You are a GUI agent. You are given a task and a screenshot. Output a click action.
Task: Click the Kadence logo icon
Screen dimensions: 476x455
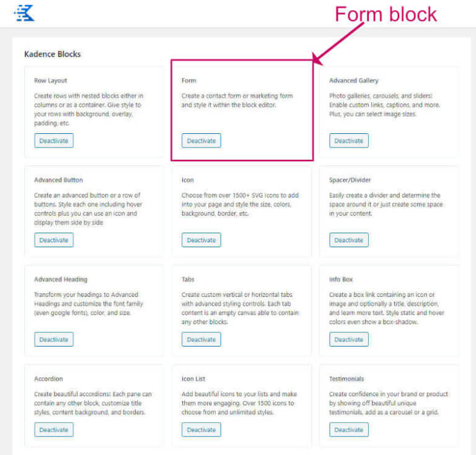(24, 13)
